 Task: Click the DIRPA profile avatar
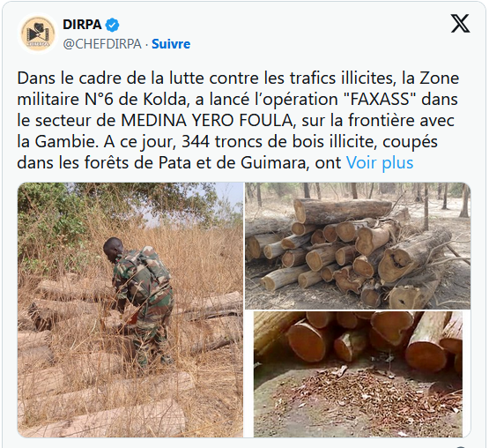coord(38,34)
